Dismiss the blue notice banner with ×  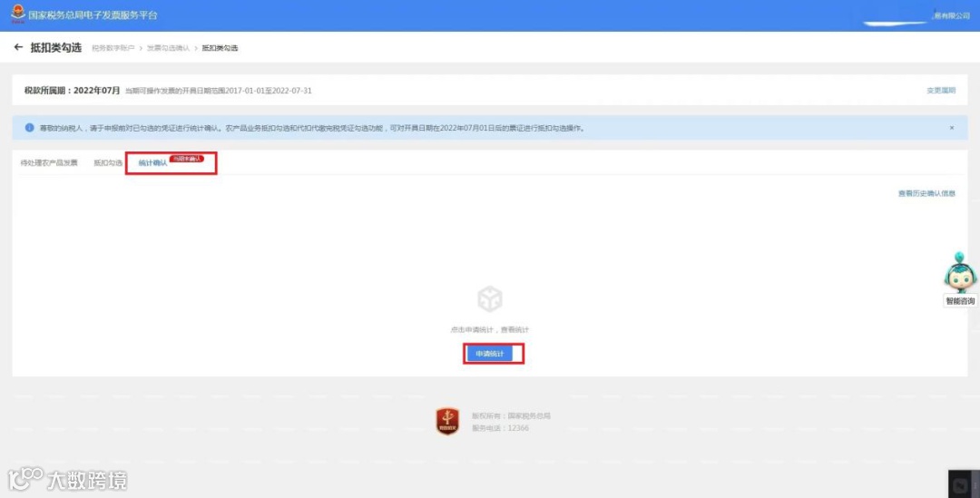(x=952, y=128)
